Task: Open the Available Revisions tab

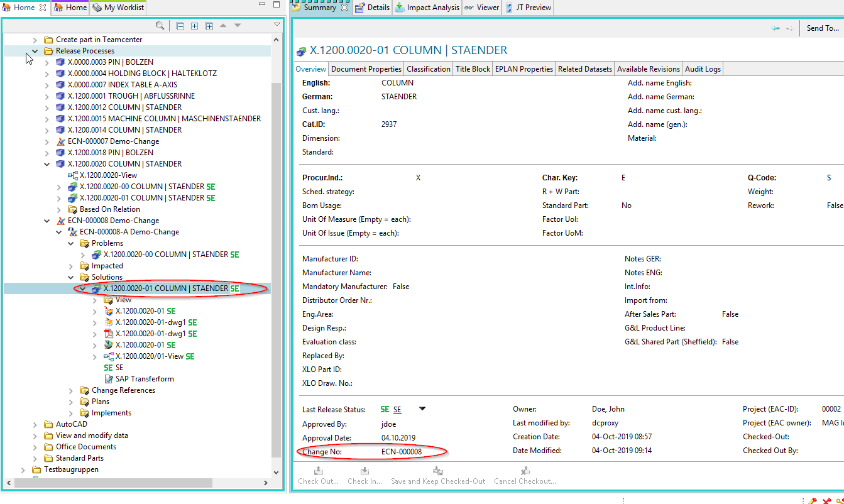Action: [648, 69]
